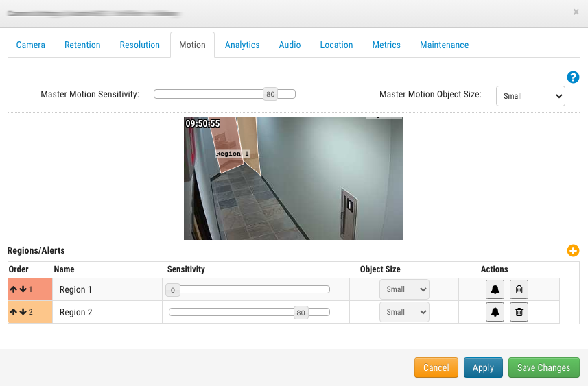Click the orange Cancel button

(x=436, y=368)
